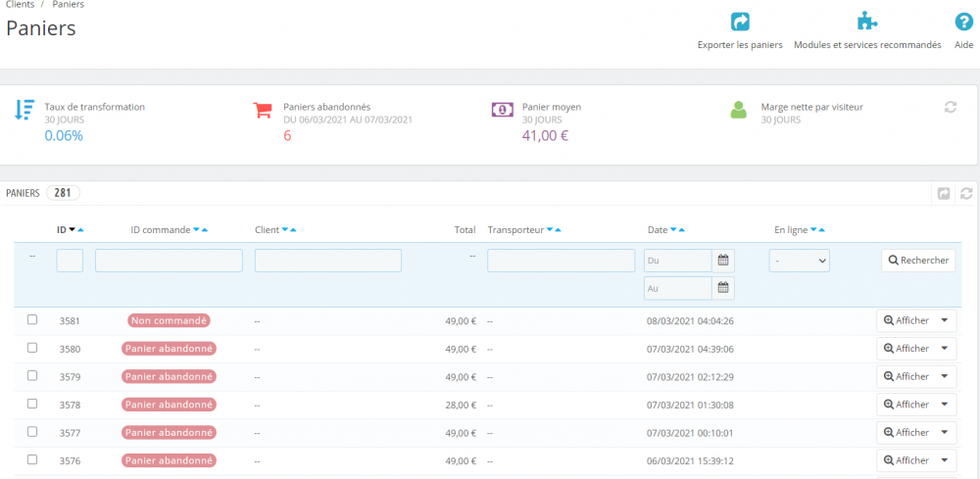The image size is (980, 479).
Task: Click date 06/03/2021 15:39:12
Action: click(690, 460)
